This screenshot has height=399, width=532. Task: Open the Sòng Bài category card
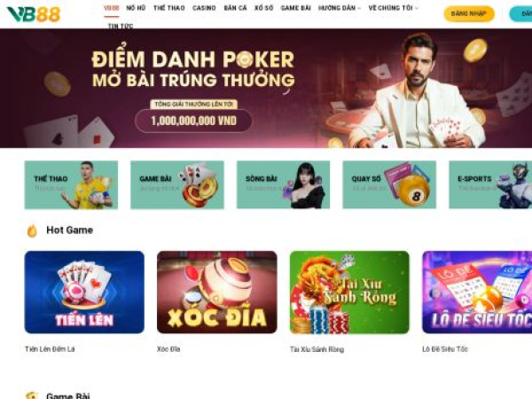pyautogui.click(x=283, y=184)
